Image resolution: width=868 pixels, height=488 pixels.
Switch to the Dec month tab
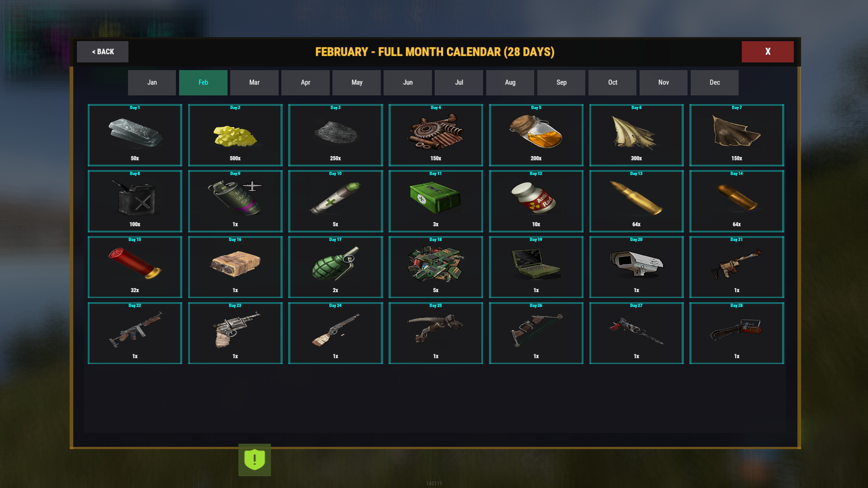tap(715, 82)
